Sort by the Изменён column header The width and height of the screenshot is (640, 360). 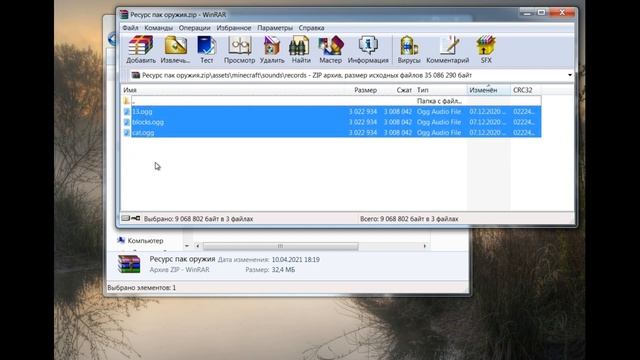(x=483, y=90)
